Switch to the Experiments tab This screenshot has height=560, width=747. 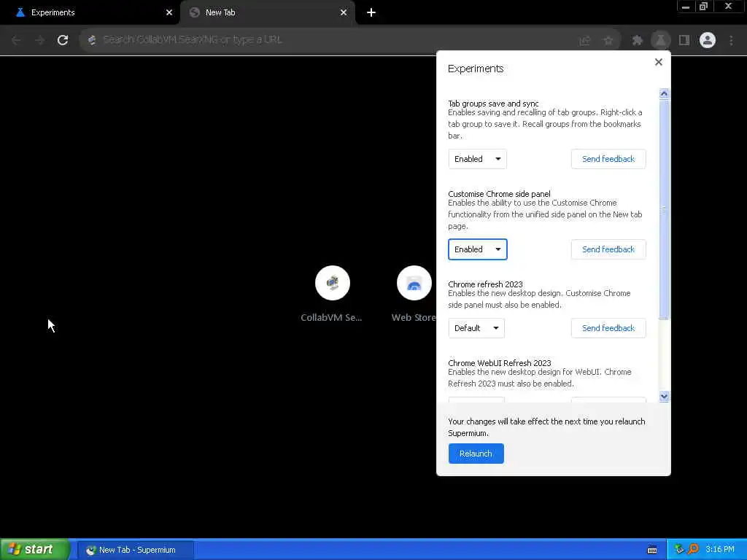point(90,12)
